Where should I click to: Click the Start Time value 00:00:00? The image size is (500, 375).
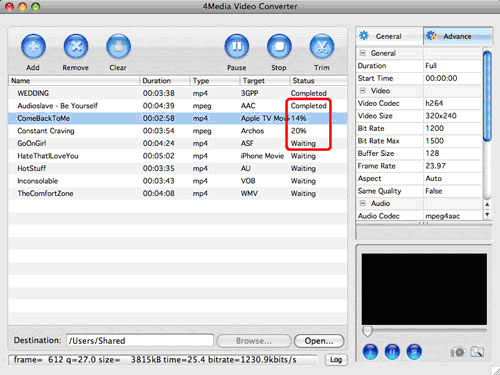point(441,78)
